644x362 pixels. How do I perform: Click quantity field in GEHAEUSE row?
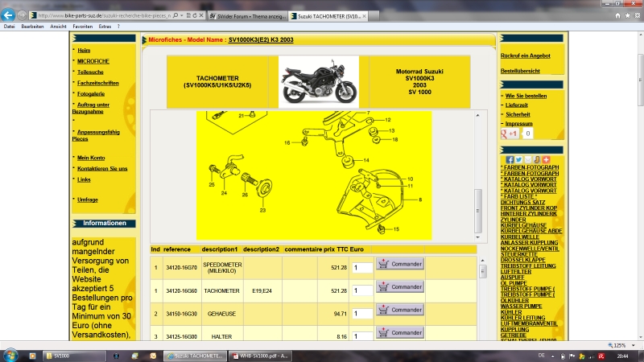[x=361, y=314]
